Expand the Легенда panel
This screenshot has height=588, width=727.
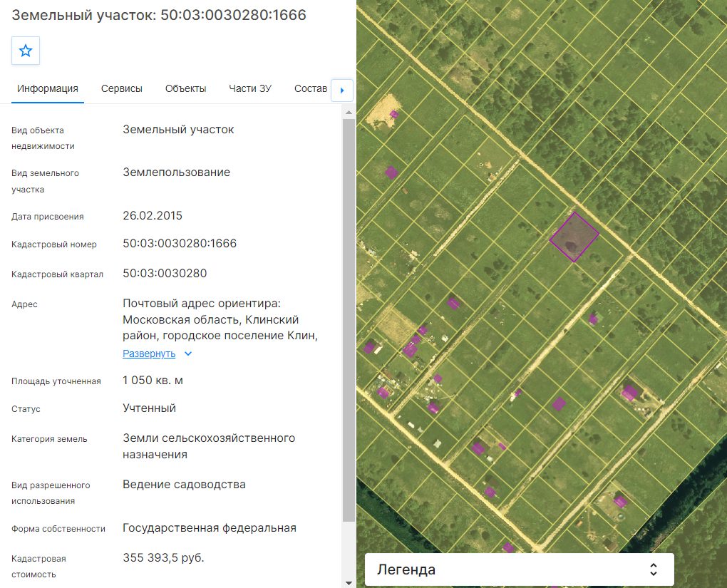(520, 569)
